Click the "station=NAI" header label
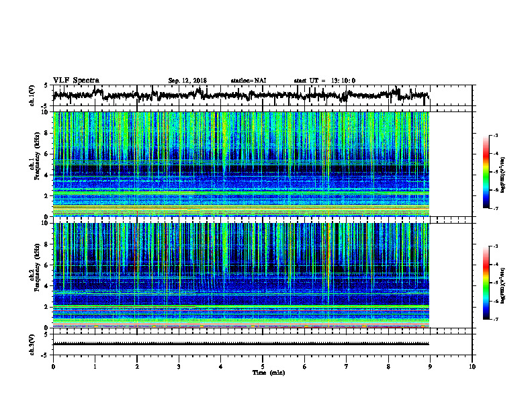 [x=249, y=81]
